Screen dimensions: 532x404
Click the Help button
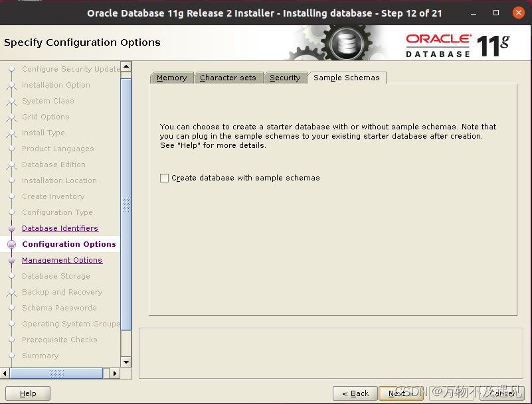(x=28, y=393)
